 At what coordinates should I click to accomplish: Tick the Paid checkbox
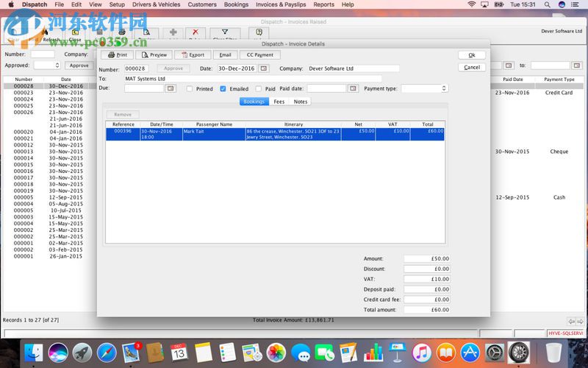(259, 88)
